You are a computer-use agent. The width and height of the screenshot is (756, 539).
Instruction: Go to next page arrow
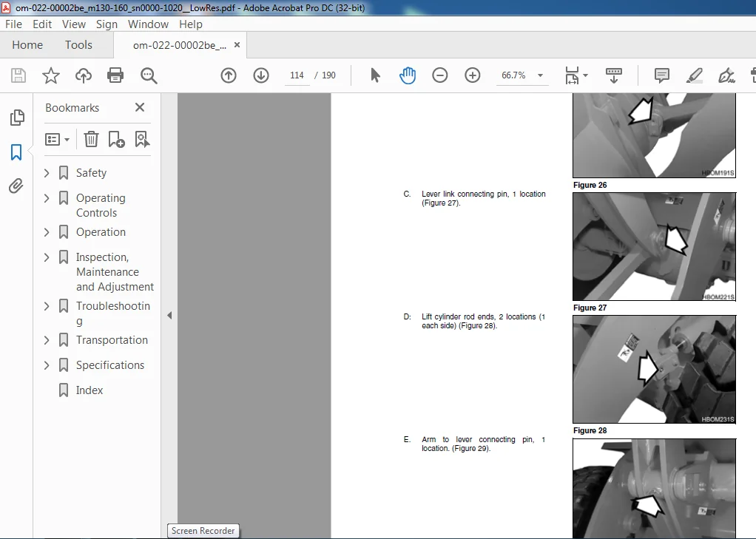pos(261,75)
